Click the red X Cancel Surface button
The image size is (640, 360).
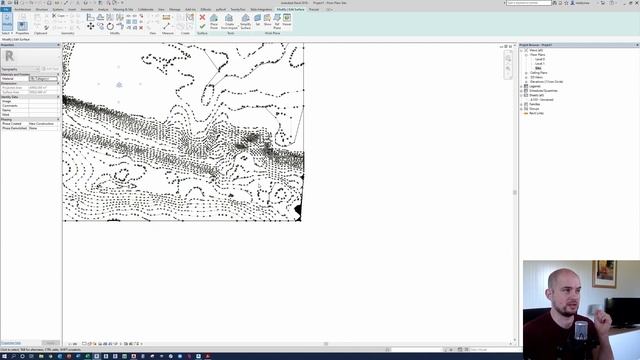202,17
